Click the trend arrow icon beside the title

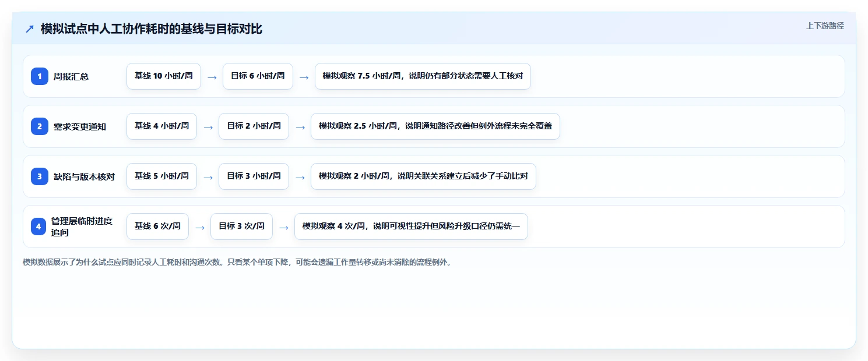[30, 29]
